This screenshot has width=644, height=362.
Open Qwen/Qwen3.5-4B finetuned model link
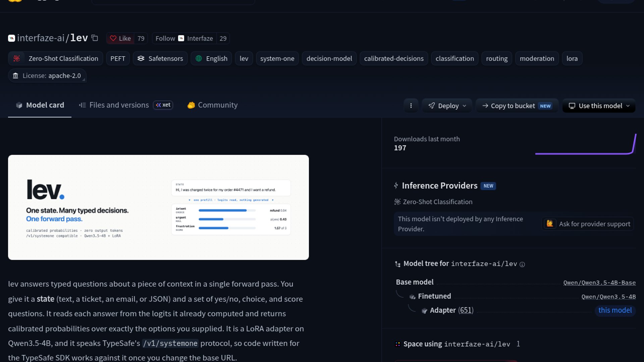pos(608,297)
